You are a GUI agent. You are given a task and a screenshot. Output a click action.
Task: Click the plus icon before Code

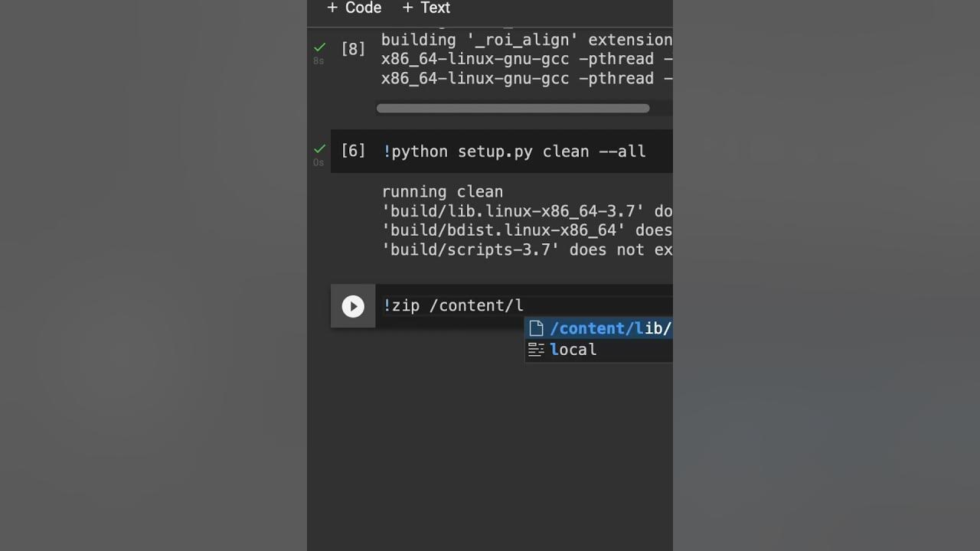point(332,8)
